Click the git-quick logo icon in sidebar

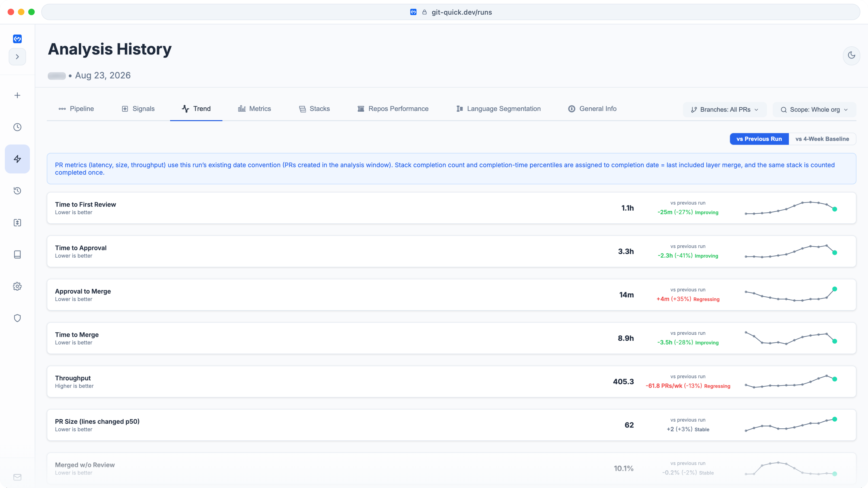pos(17,39)
